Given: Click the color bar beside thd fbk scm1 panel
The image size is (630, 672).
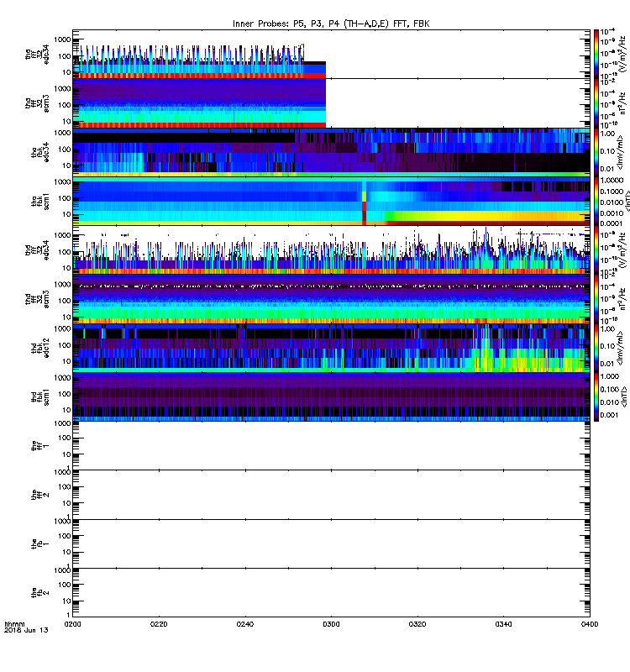Looking at the screenshot, I should tap(596, 396).
